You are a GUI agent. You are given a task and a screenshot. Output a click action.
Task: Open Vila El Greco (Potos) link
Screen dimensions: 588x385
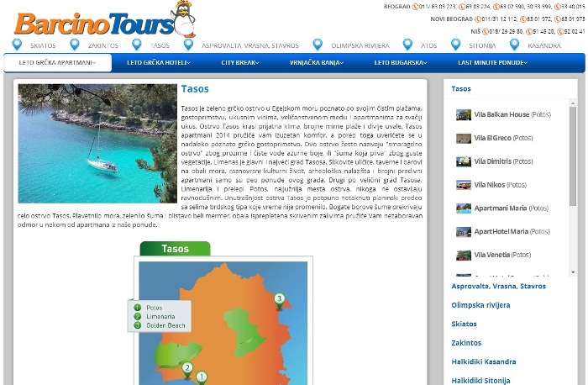tap(503, 138)
